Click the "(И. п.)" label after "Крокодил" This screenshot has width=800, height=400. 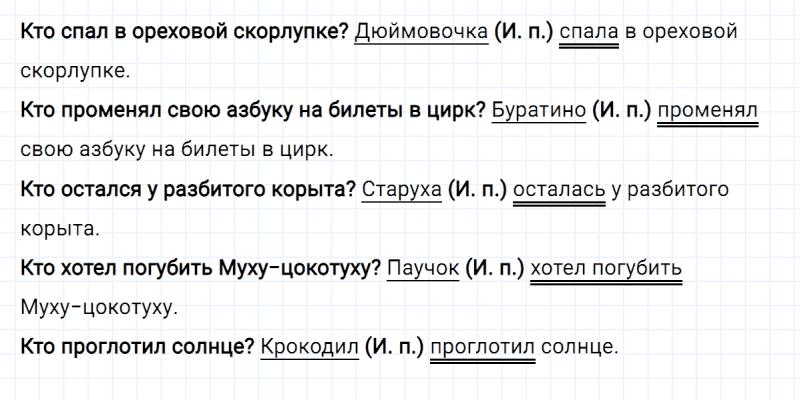[391, 347]
